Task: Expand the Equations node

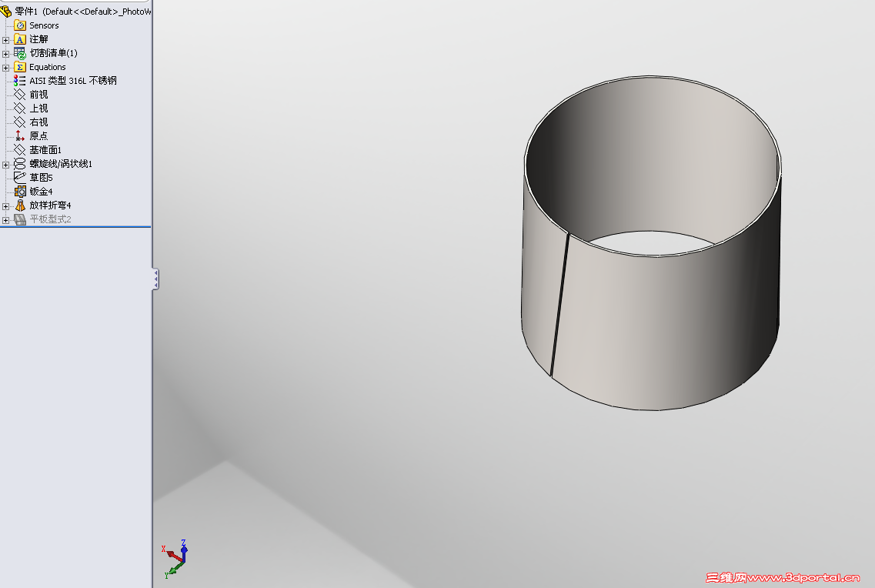Action: (5, 68)
